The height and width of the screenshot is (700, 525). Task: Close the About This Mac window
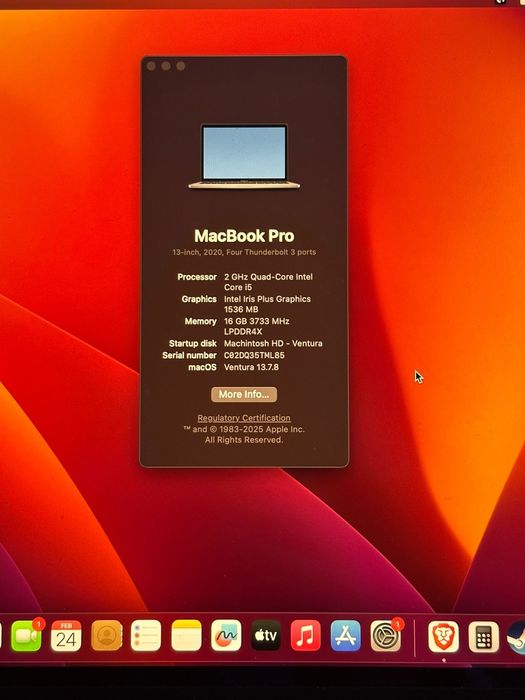point(151,66)
